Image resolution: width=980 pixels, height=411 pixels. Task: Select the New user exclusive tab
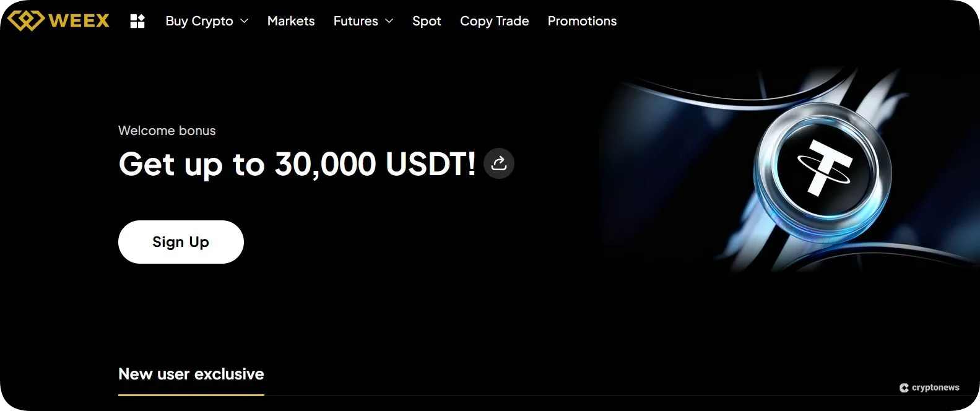pos(191,374)
